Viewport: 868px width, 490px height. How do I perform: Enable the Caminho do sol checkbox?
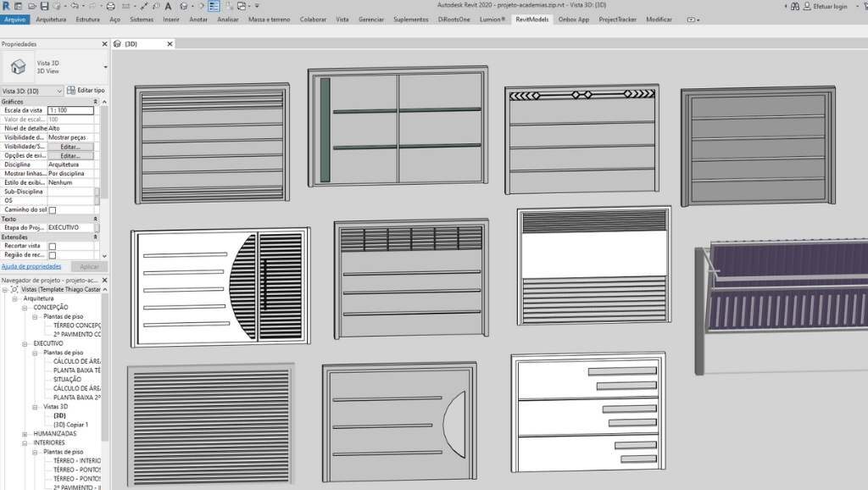(53, 209)
